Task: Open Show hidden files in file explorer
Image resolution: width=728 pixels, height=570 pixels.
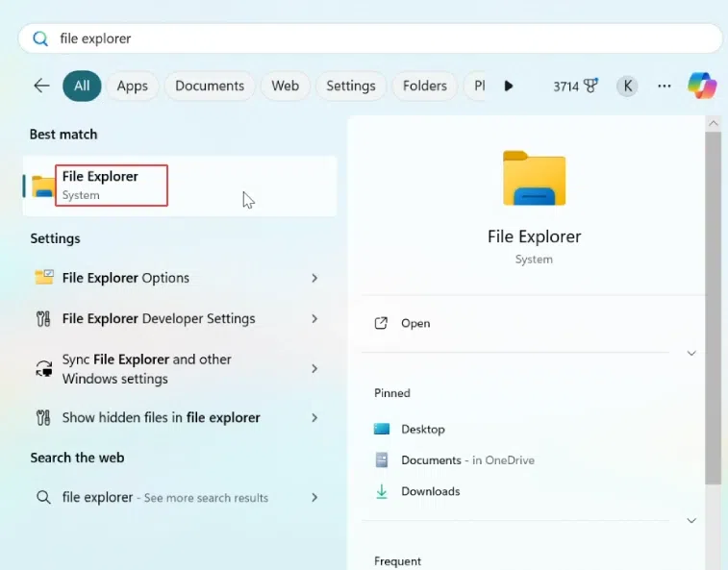Action: tap(178, 418)
